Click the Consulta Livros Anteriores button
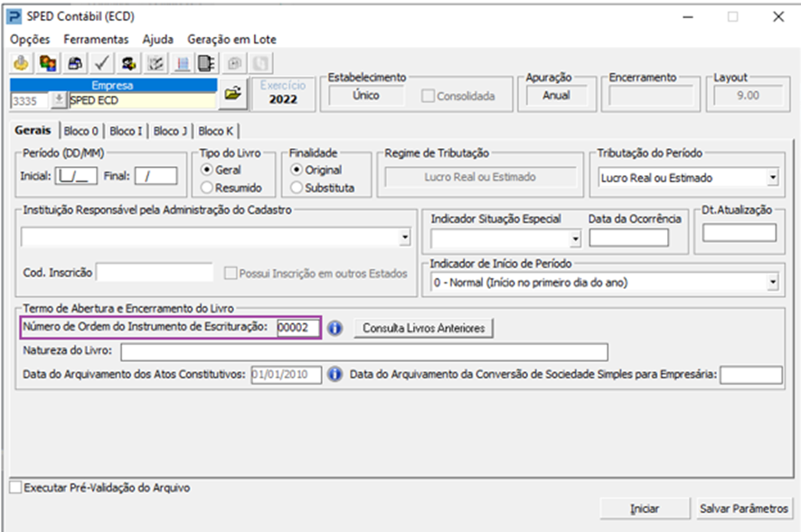Screen dimensions: 801x532 [x=423, y=328]
